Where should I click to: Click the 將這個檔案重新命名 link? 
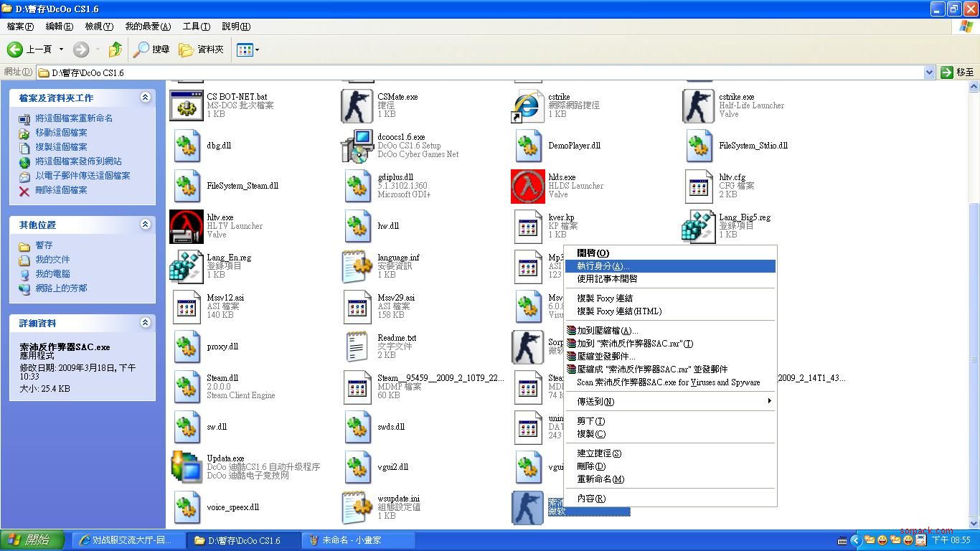pyautogui.click(x=74, y=118)
